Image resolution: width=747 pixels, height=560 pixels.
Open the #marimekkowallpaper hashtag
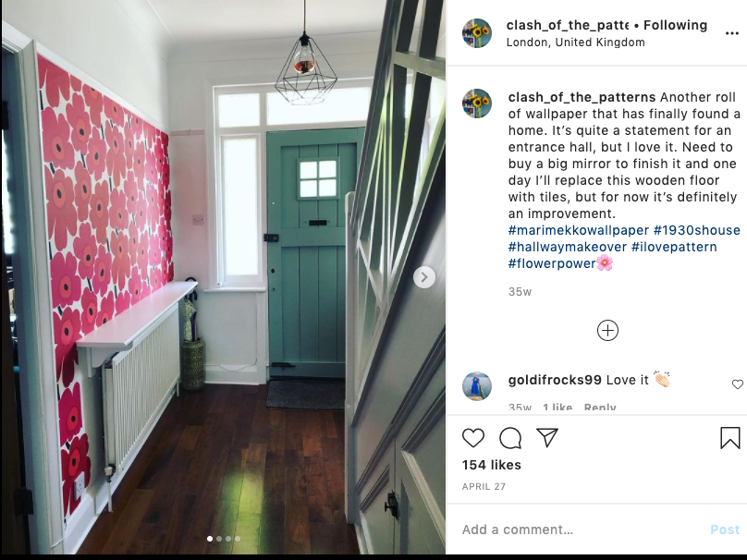click(579, 230)
